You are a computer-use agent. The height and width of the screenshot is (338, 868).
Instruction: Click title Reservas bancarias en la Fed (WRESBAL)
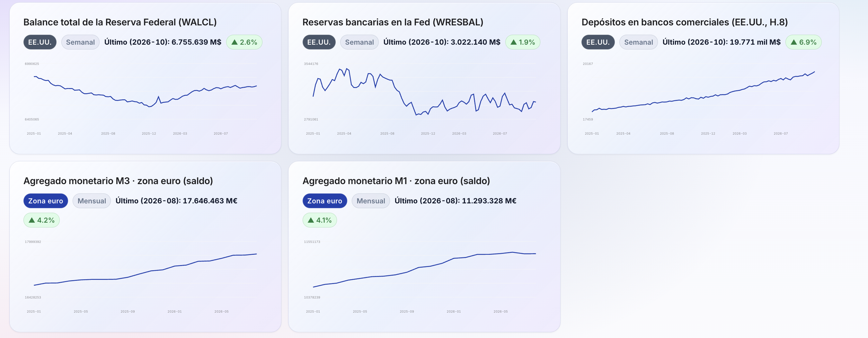(393, 22)
